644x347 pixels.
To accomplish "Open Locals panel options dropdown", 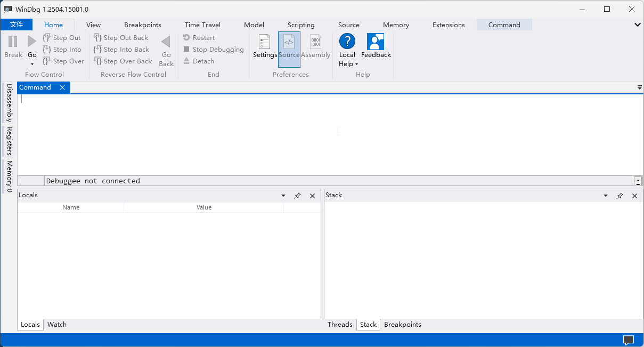I will pos(283,196).
